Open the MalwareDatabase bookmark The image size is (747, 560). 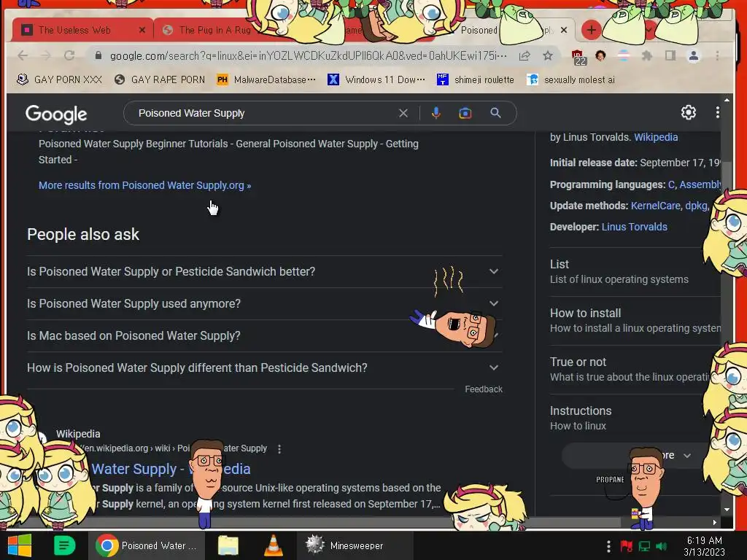click(266, 79)
